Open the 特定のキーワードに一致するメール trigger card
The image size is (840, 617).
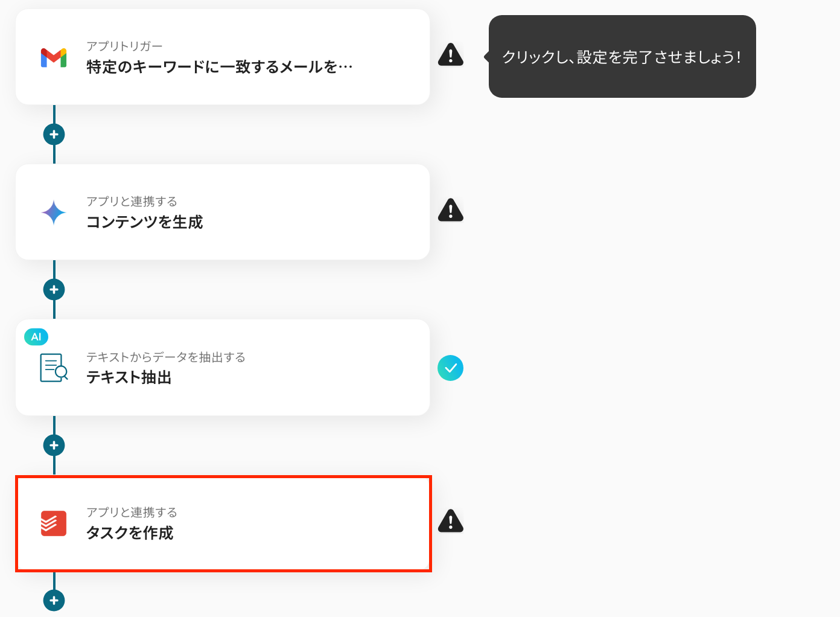point(223,57)
